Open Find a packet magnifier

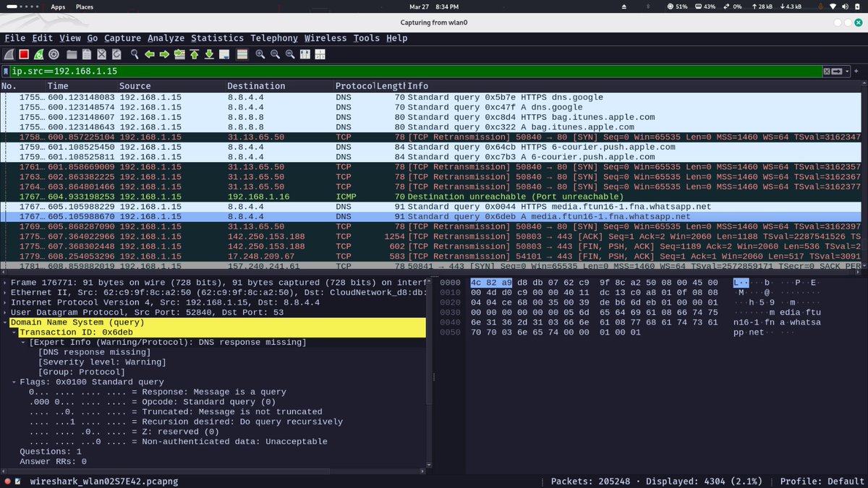tap(135, 54)
